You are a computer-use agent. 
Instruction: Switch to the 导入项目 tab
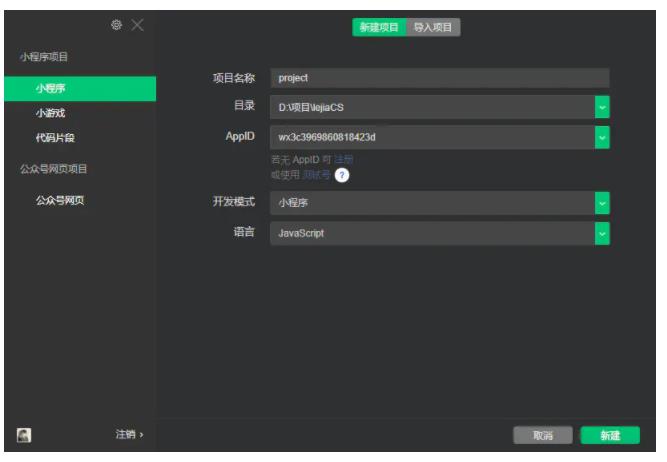[435, 27]
